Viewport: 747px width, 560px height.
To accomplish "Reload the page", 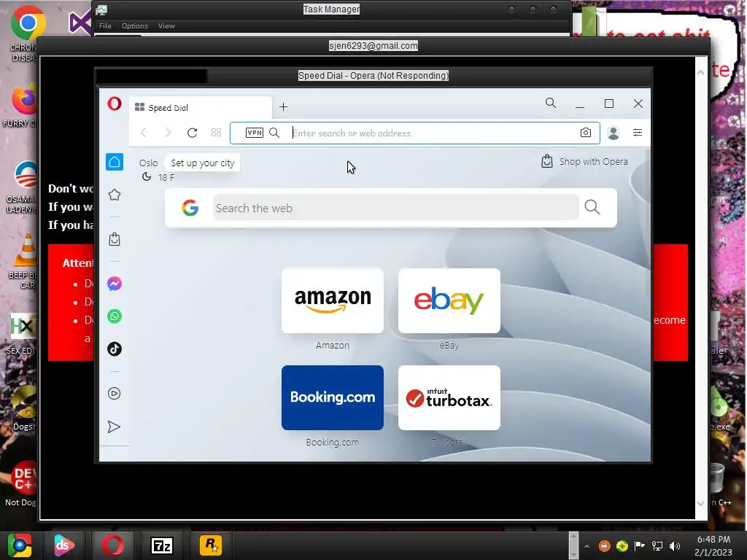I will pos(192,133).
